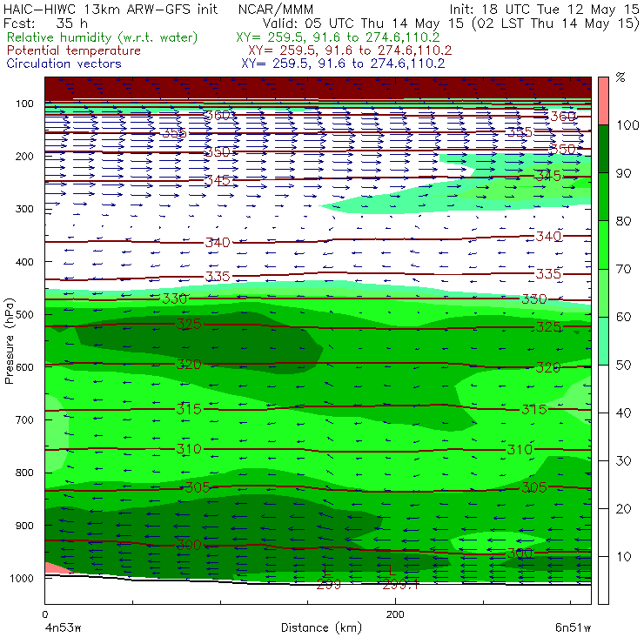Click the "4n53w" start coordinate label

[63, 628]
